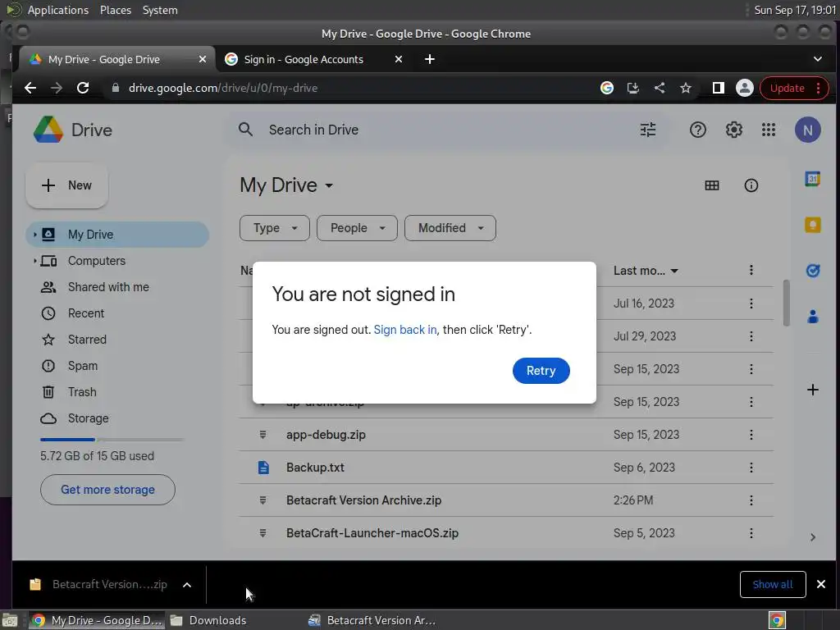Click Get add-ons plus icon in side panel
The width and height of the screenshot is (840, 630).
[x=813, y=390]
